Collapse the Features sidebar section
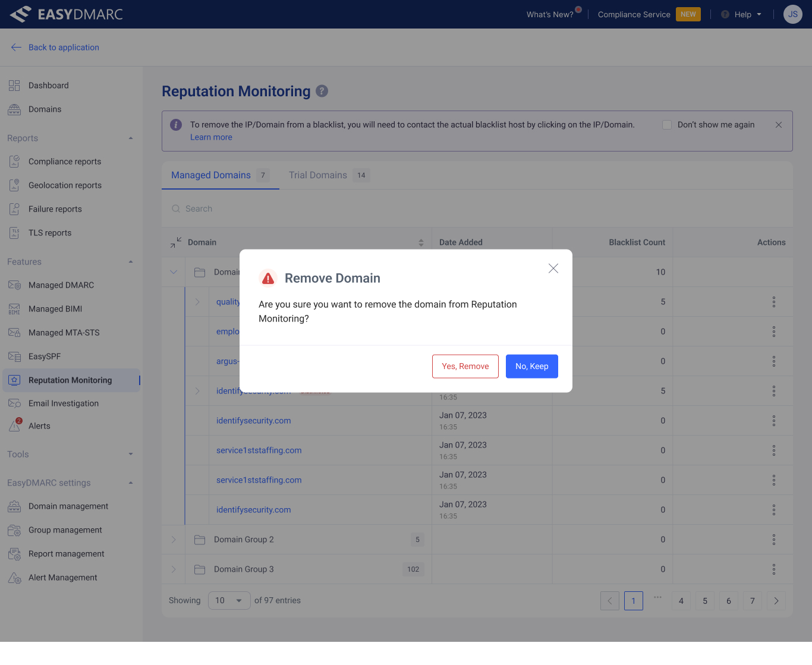This screenshot has height=665, width=812. tap(131, 262)
